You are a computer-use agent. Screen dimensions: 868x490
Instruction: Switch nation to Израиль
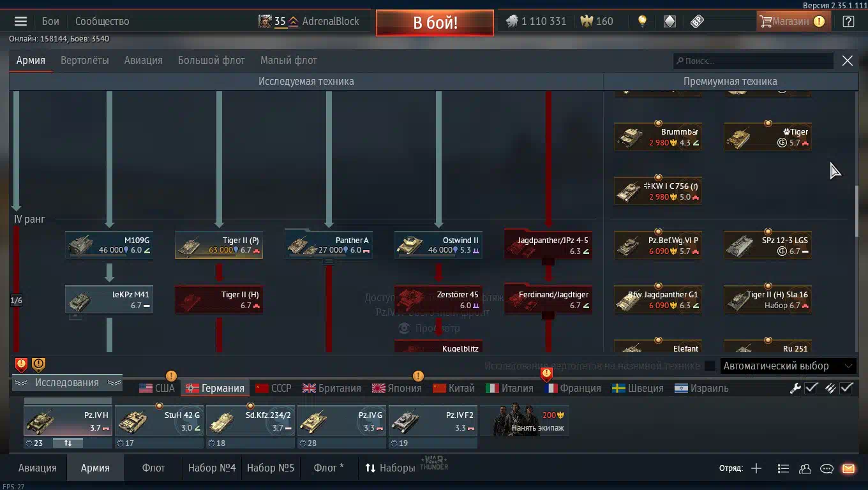(701, 388)
